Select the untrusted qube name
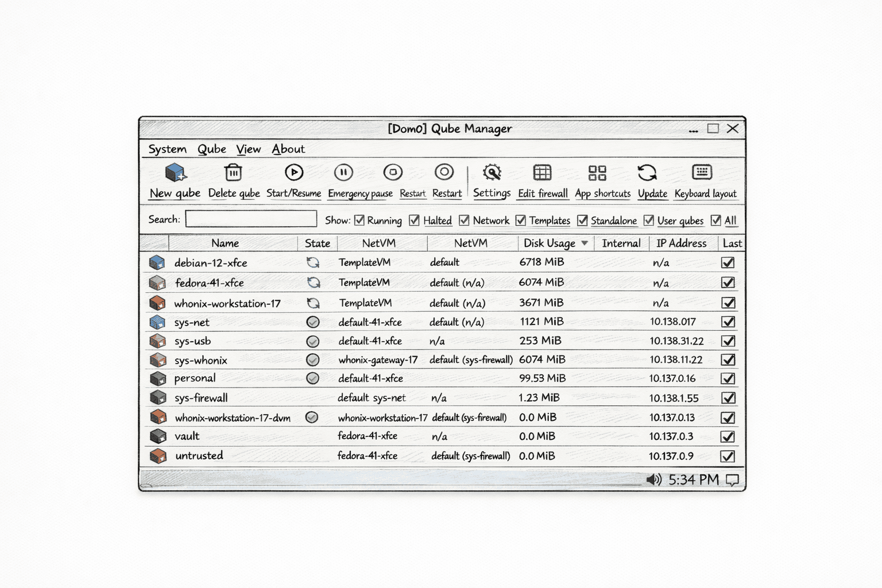882x588 pixels. (x=199, y=455)
